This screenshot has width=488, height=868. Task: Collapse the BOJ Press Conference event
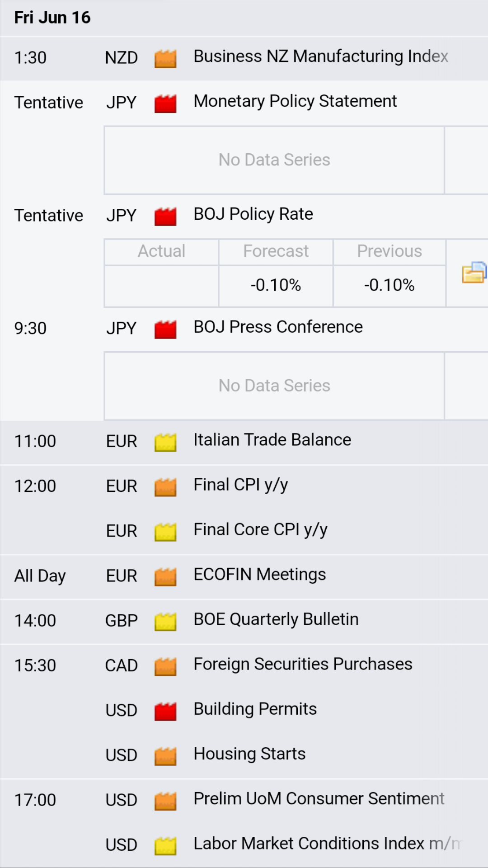point(244,328)
